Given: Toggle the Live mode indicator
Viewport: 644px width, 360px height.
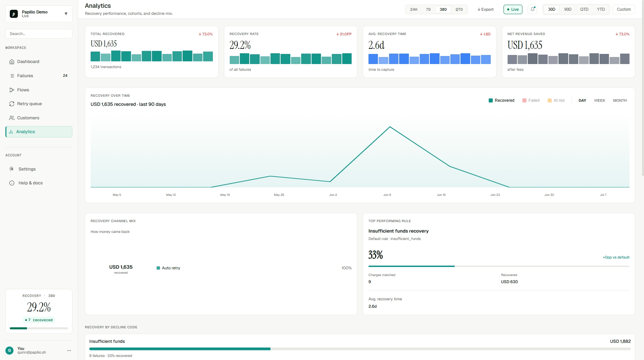Looking at the screenshot, I should [x=513, y=9].
